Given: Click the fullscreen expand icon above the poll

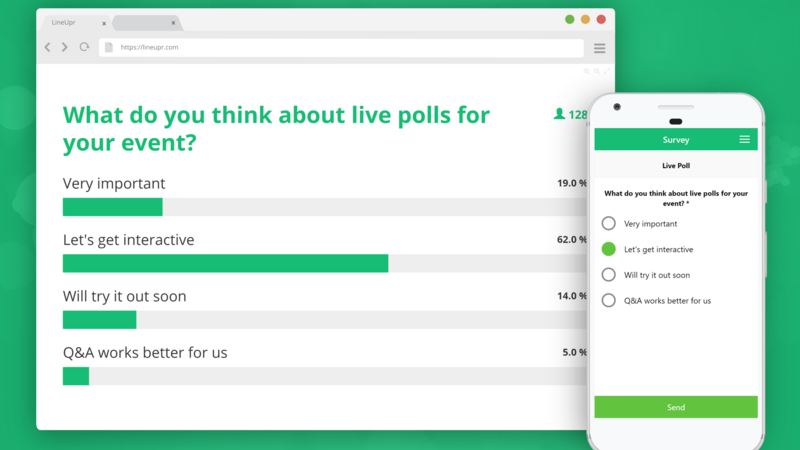Looking at the screenshot, I should coord(607,71).
